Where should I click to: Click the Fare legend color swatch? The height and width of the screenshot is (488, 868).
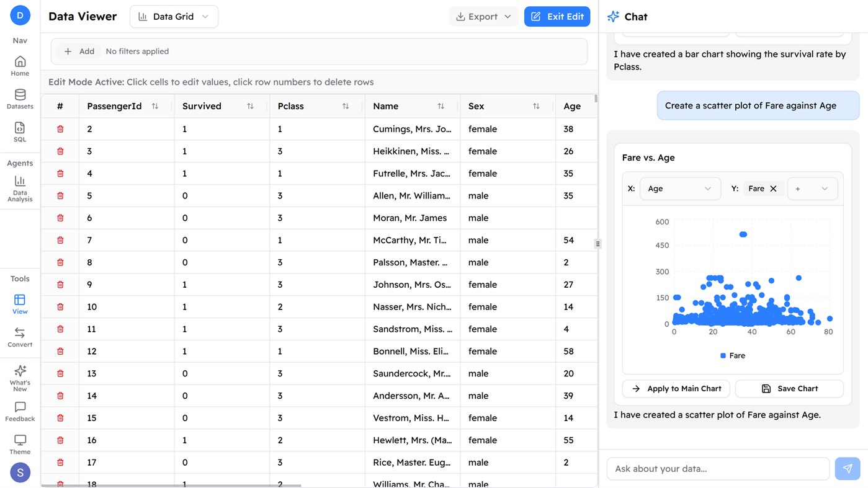coord(723,355)
